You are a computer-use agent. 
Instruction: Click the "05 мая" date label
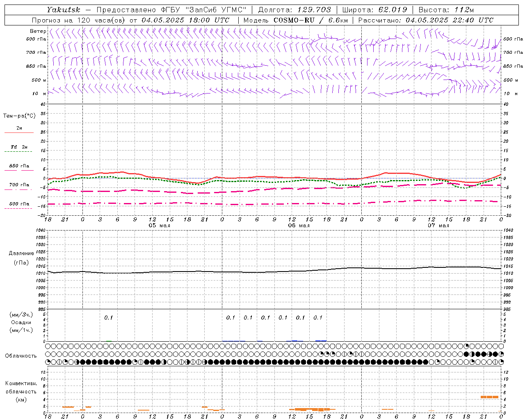click(x=159, y=226)
